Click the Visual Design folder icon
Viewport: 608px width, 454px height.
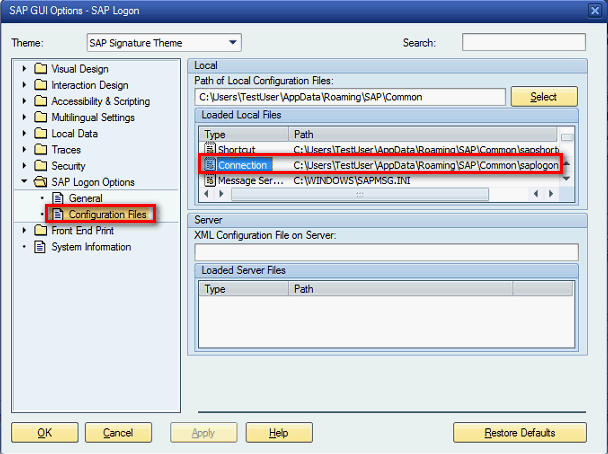tap(40, 69)
